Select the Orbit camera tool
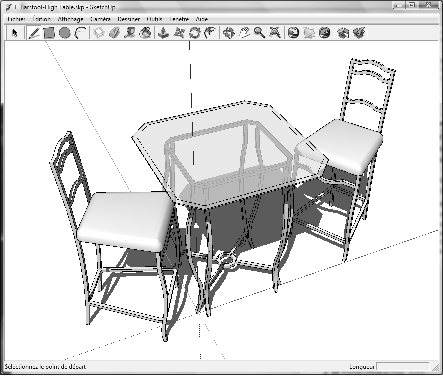The height and width of the screenshot is (377, 443). [x=229, y=33]
